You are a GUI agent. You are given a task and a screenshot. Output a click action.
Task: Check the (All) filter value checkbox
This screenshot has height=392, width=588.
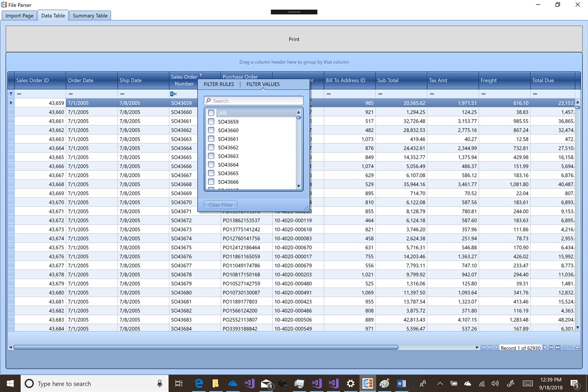pos(211,113)
